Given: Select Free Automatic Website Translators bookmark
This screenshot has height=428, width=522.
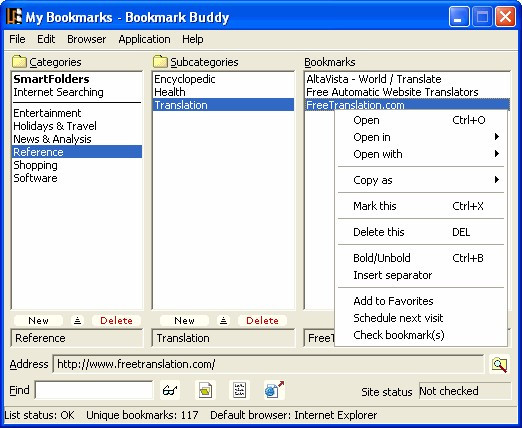Looking at the screenshot, I should (407, 92).
